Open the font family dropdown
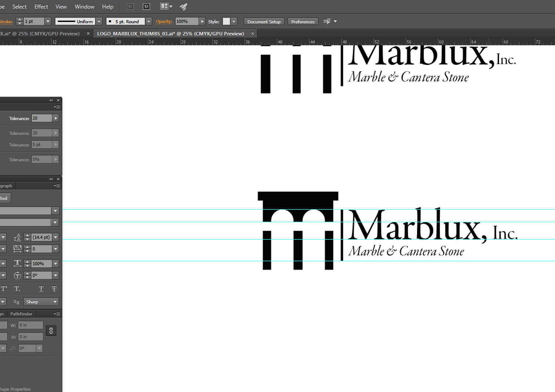This screenshot has width=555, height=392. (55, 211)
